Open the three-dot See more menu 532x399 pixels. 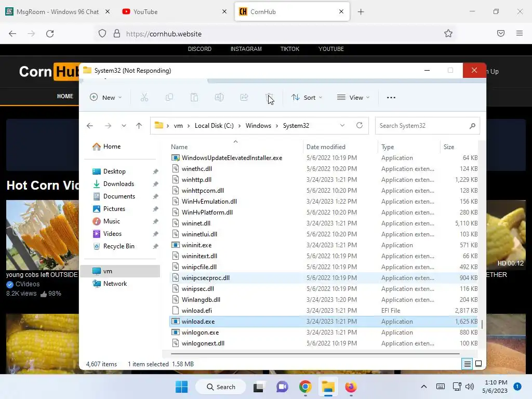click(391, 97)
